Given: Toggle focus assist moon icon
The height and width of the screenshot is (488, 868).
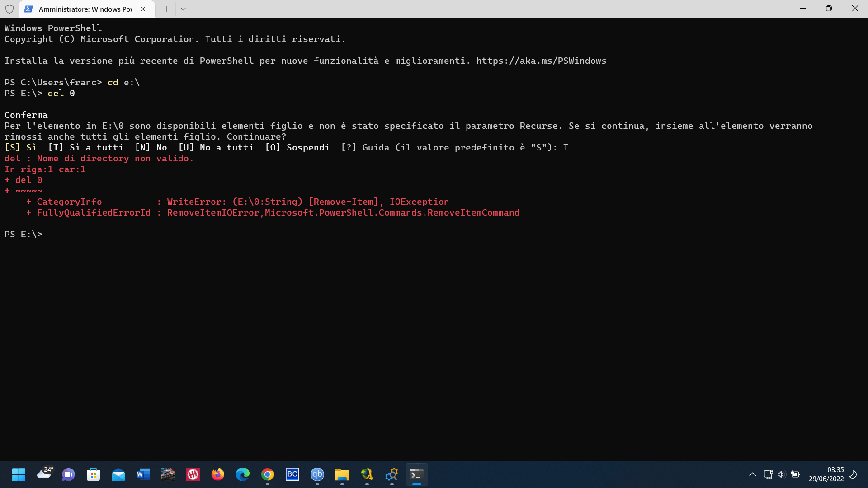Looking at the screenshot, I should coord(853,474).
